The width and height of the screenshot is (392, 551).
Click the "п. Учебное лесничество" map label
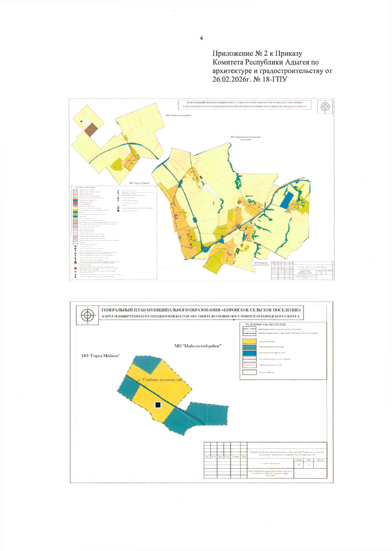tap(160, 380)
